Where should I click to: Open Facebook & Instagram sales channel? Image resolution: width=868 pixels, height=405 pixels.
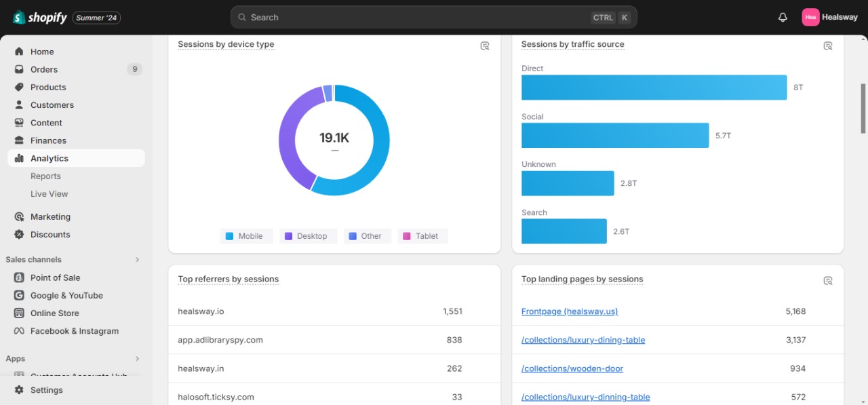75,331
